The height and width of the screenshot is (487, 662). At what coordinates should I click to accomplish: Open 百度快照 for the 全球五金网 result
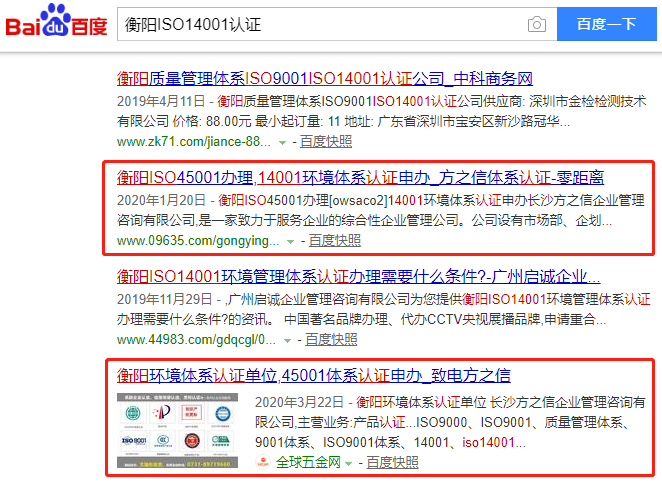[392, 463]
